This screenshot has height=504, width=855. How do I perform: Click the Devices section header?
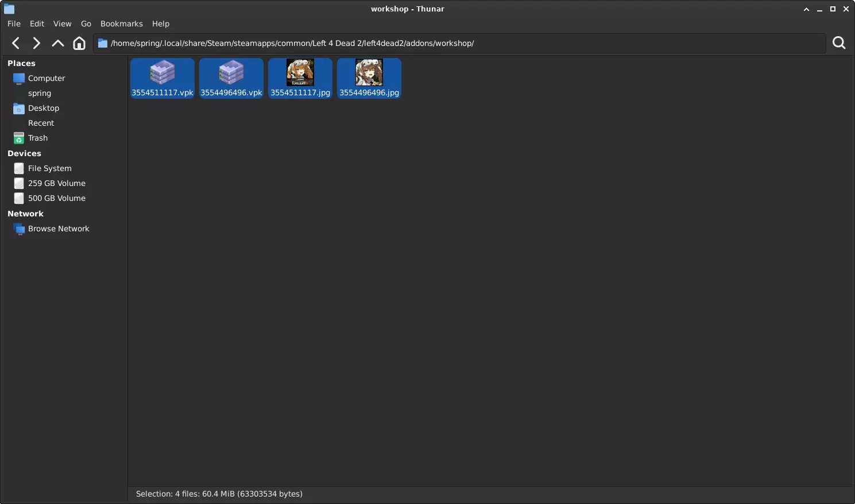point(24,153)
